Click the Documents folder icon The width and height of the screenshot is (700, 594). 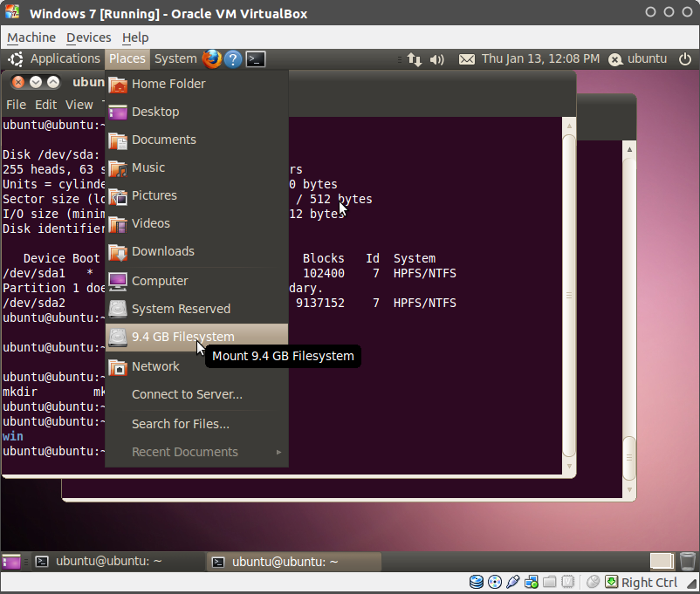click(118, 140)
